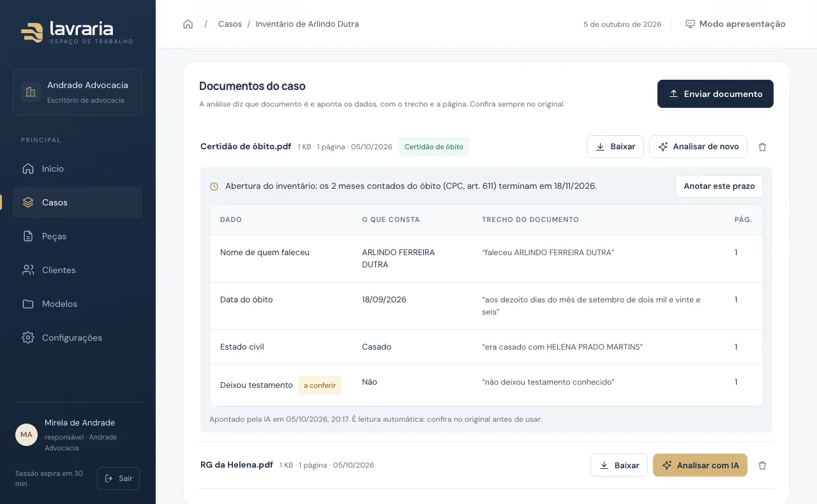Click the excerpt "não deixou testamento conhecido"
This screenshot has width=817, height=504.
[548, 382]
